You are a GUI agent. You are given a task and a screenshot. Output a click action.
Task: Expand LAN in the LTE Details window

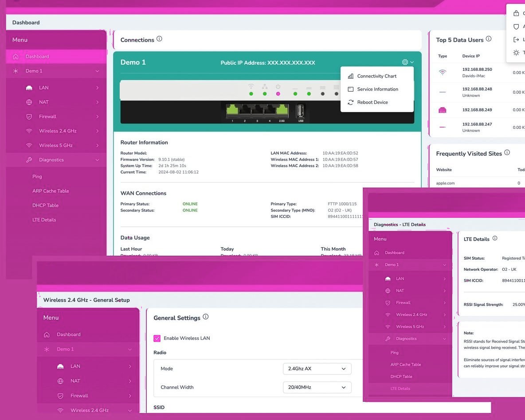click(410, 278)
